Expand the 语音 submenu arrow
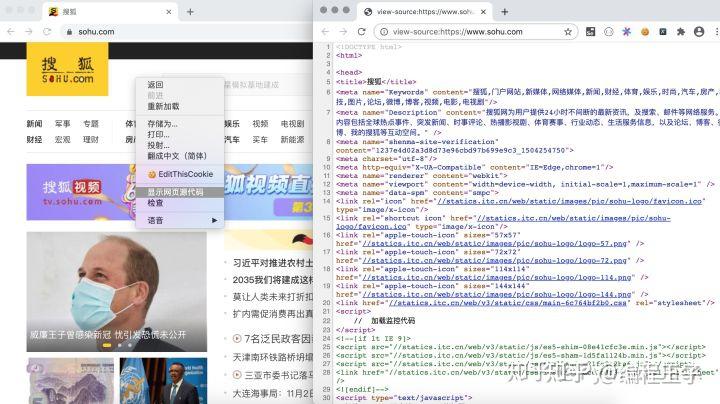This screenshot has height=404, width=720. click(x=214, y=220)
